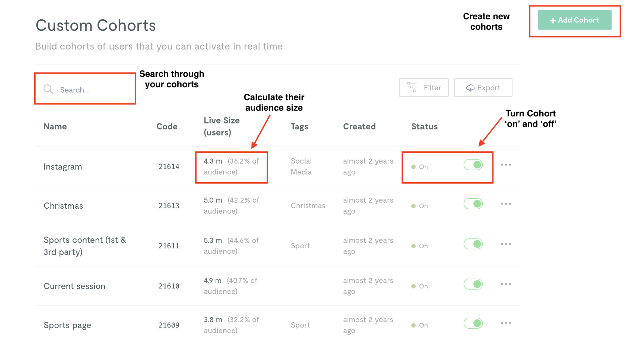The height and width of the screenshot is (340, 644).
Task: Click the green On dot beside Christmas
Action: tap(414, 206)
